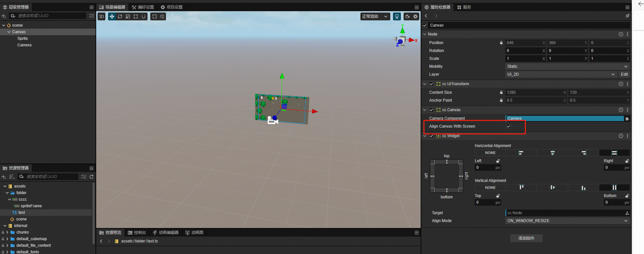Click the Layer Edit button
This screenshot has width=644, height=254.
pyautogui.click(x=624, y=74)
